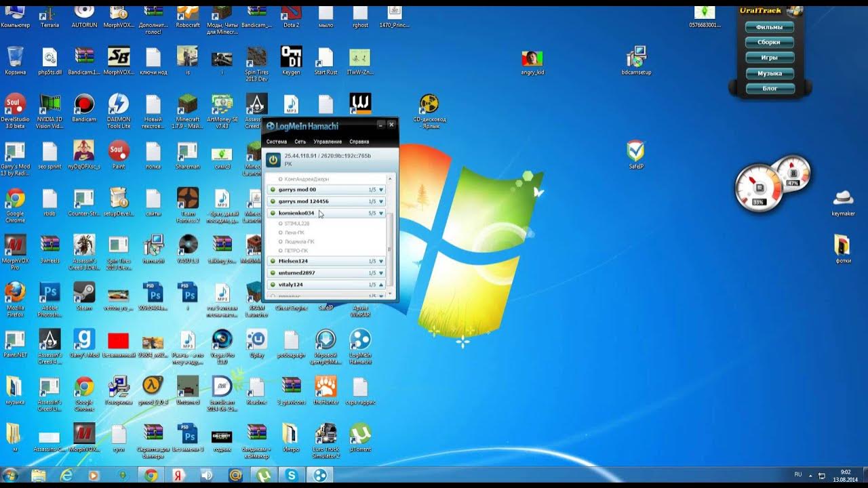868x488 pixels.
Task: Select the Корзина recycle bin icon
Action: 15,61
